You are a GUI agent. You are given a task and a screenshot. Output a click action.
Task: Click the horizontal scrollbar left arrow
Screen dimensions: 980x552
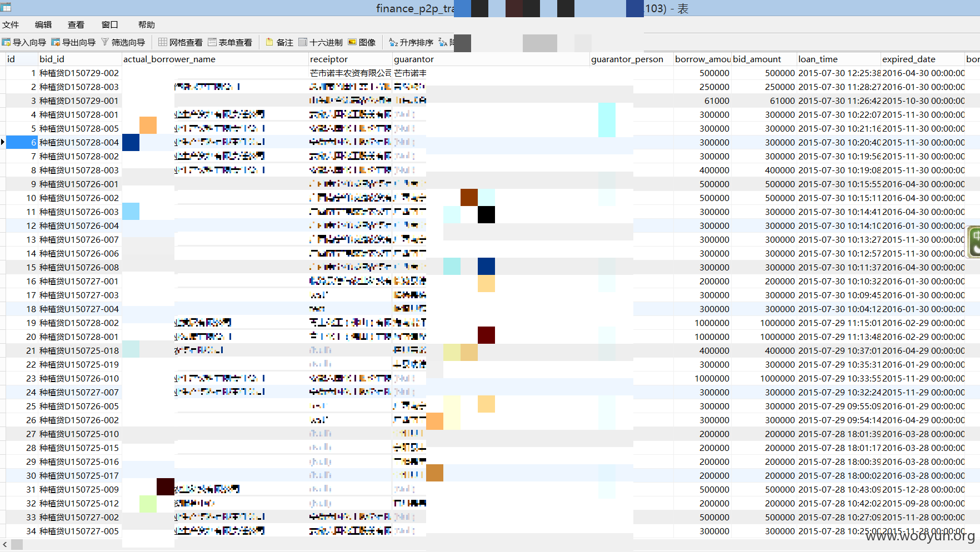pyautogui.click(x=5, y=545)
